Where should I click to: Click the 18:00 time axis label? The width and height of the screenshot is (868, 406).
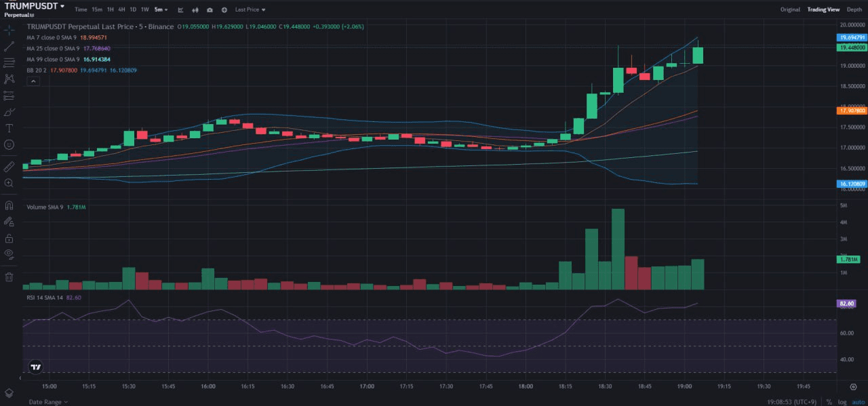526,386
